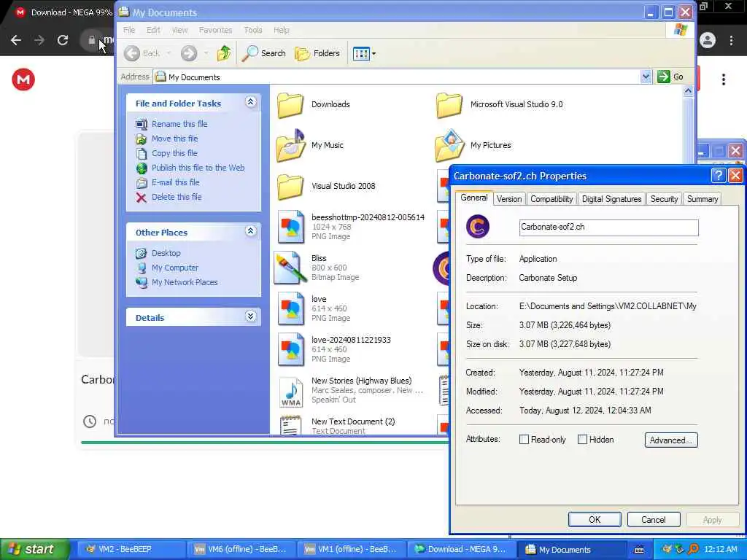Click the browser back arrow
Viewport: 747px width, 560px height.
(16, 40)
